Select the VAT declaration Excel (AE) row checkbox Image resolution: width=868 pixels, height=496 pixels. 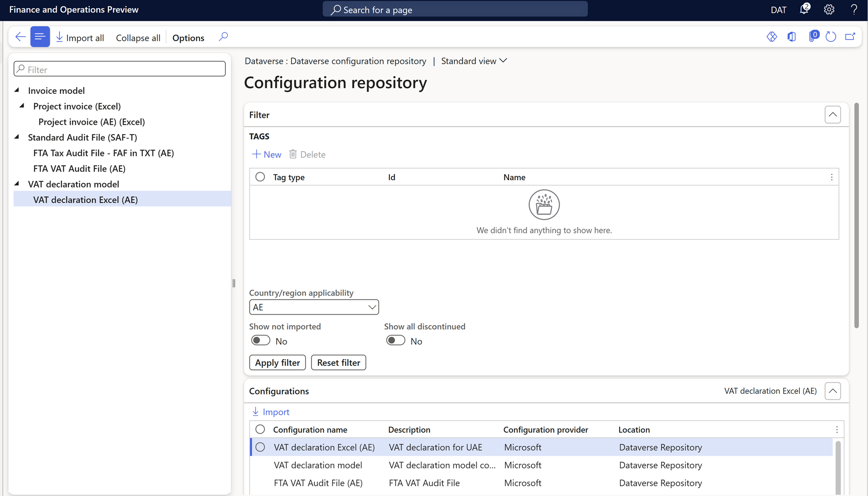260,447
